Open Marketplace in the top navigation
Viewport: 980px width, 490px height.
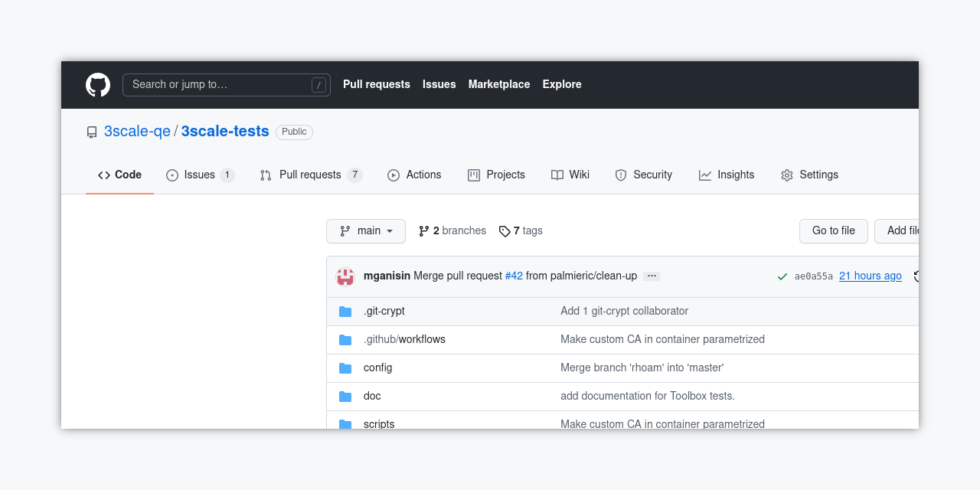(499, 85)
